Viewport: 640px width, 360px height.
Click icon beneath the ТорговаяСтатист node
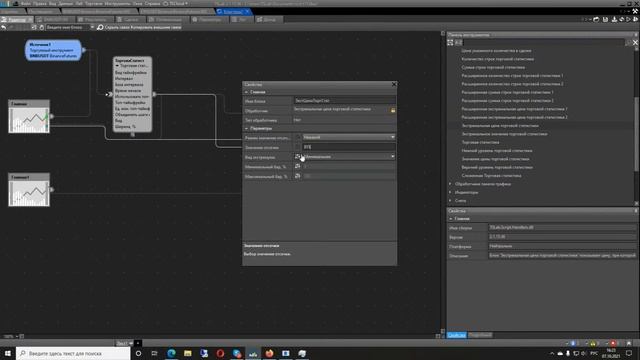point(133,134)
